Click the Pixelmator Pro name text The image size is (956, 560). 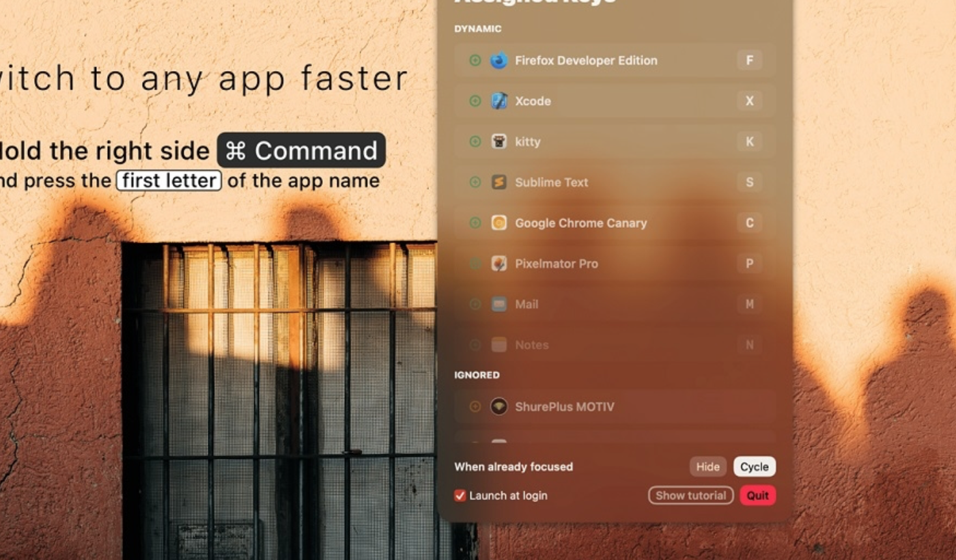pyautogui.click(x=557, y=264)
